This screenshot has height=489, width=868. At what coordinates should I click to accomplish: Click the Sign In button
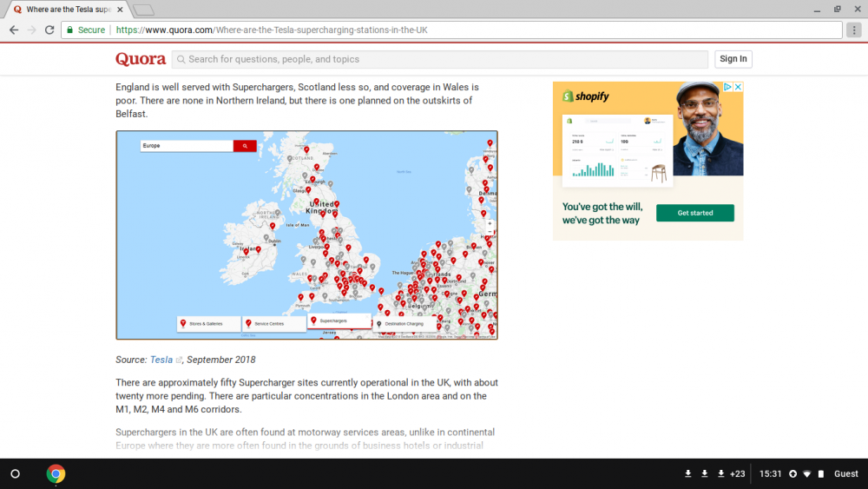coord(733,59)
